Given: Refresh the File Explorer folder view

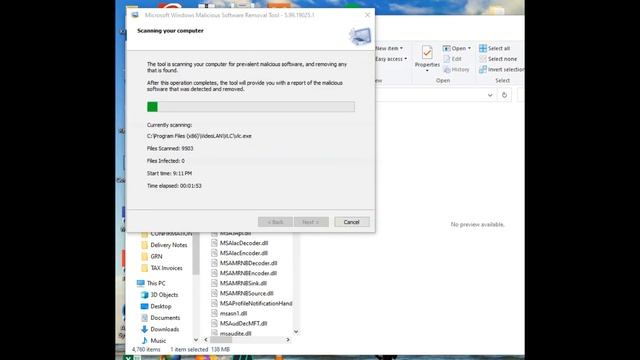Looking at the screenshot, I should tap(504, 95).
